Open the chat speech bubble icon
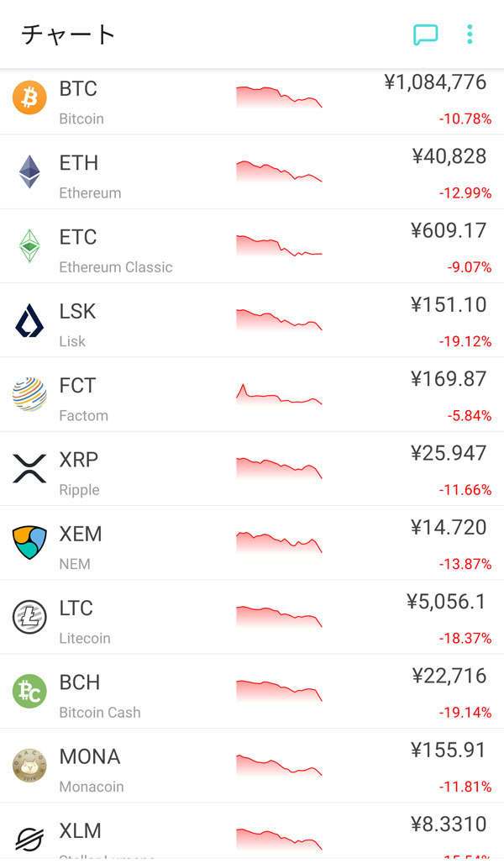Viewport: 504px width, 864px height. [x=426, y=34]
